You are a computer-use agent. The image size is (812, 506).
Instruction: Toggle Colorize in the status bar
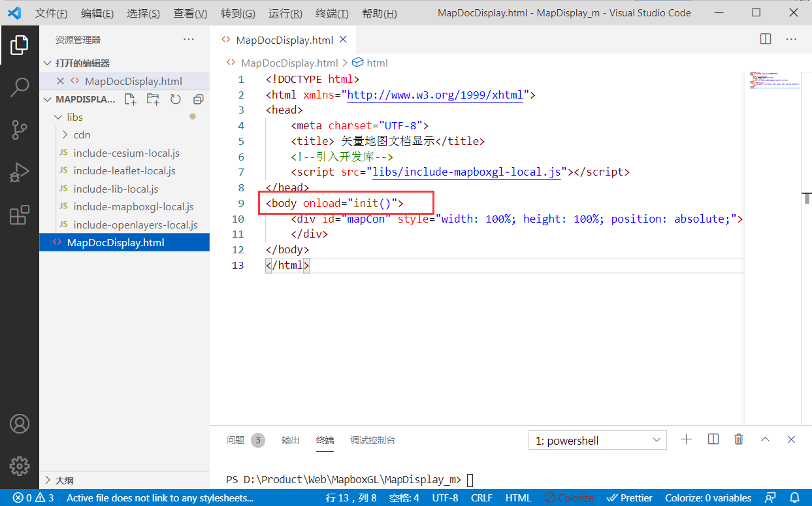point(569,498)
